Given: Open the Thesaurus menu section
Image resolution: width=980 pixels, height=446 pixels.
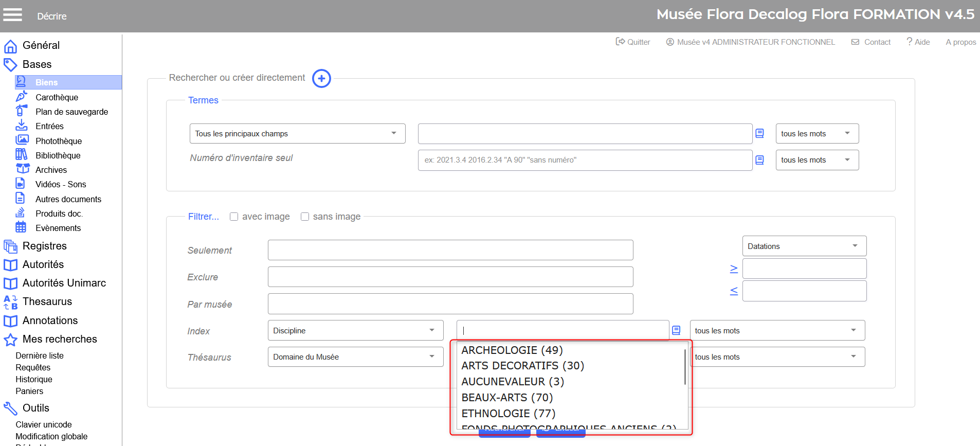Looking at the screenshot, I should coord(47,301).
